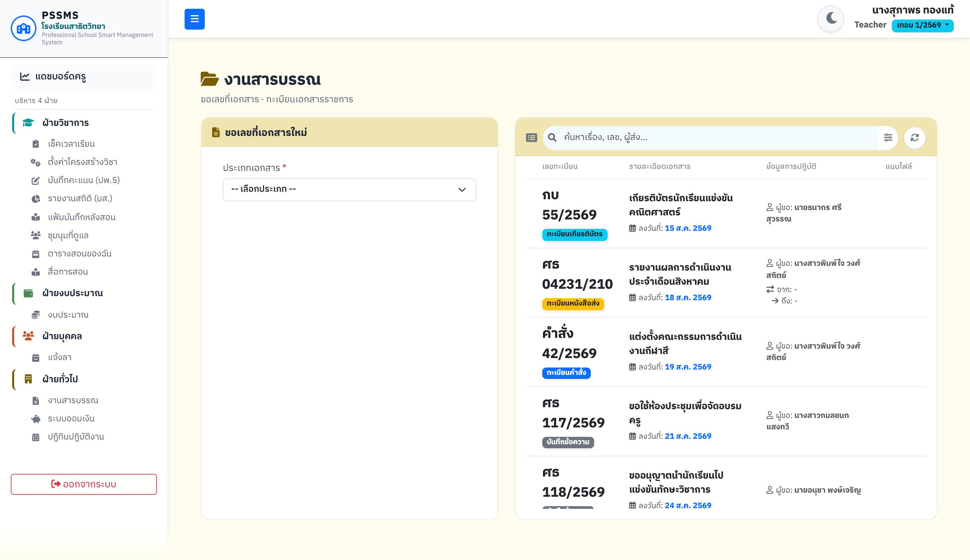The image size is (970, 560).
Task: Expand the ฝ่ายงบประมาณ section
Action: (x=84, y=293)
